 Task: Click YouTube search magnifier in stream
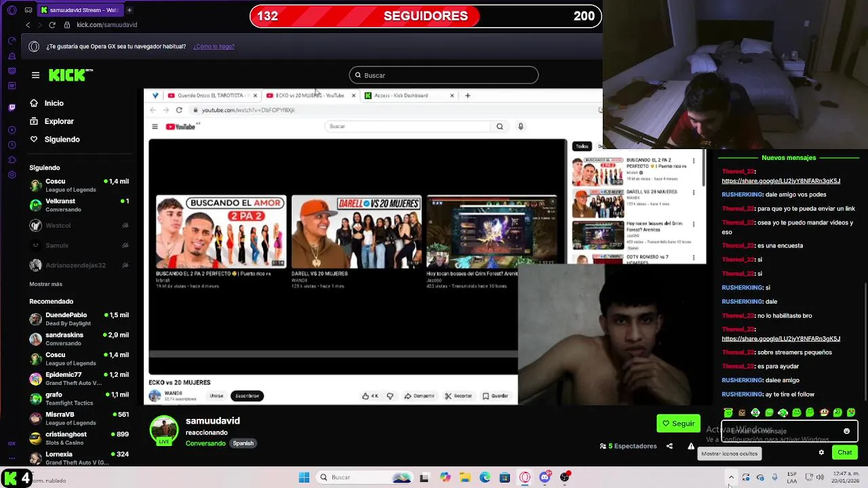[x=500, y=126]
